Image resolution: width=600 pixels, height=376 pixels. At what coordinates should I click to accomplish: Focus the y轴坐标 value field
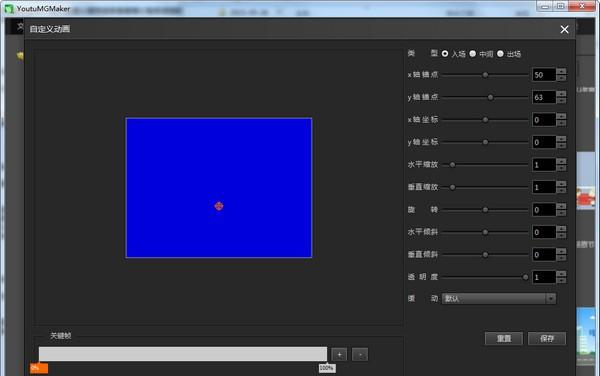coord(544,142)
